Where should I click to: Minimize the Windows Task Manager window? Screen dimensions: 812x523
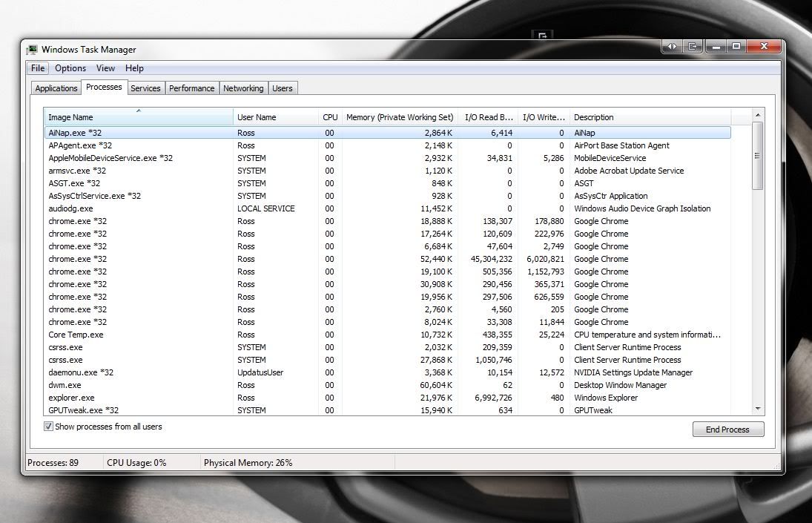(716, 47)
